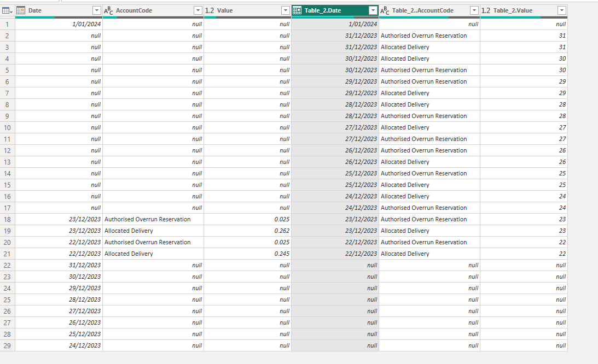The height and width of the screenshot is (364, 598).
Task: Click the ABC type icon of AccountCode column
Action: coord(108,11)
